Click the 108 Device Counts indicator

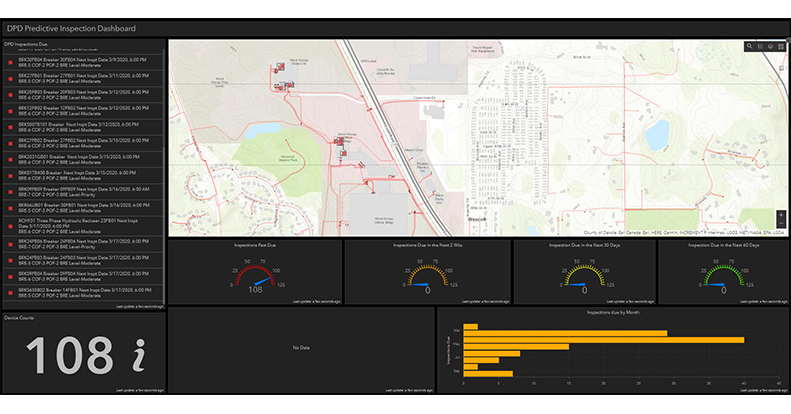tap(72, 354)
